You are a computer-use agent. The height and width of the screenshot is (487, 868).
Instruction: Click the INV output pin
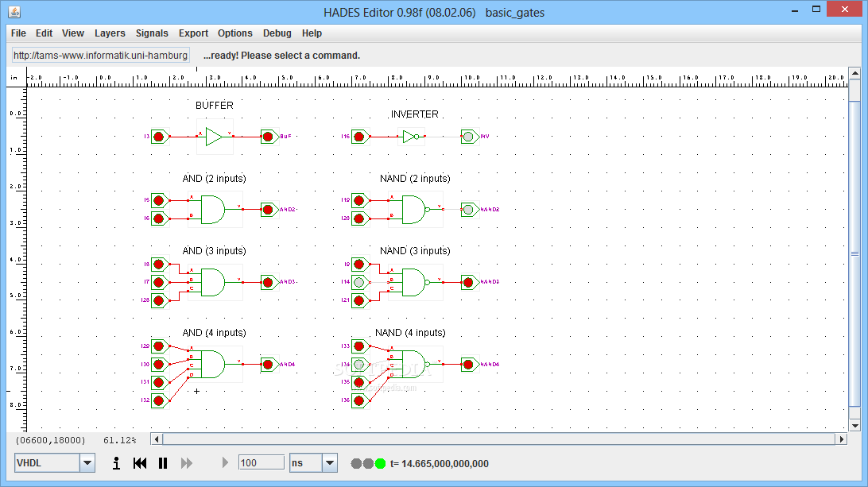point(470,136)
